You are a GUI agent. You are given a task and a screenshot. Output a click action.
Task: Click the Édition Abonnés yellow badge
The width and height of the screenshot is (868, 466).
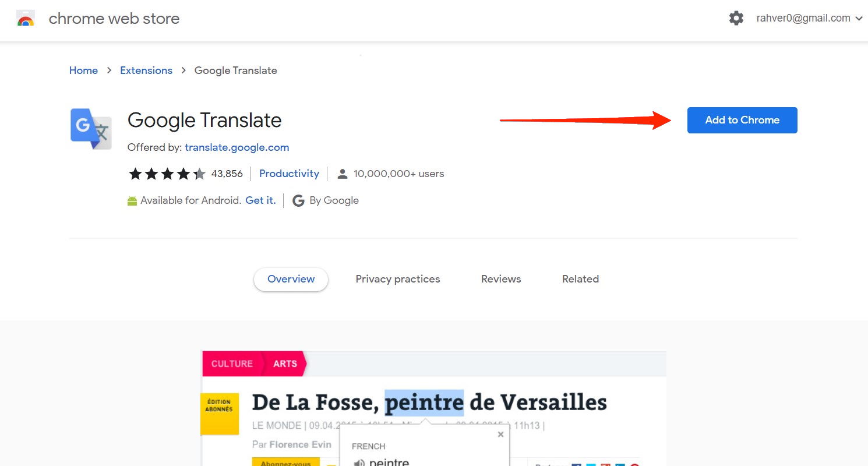220,414
